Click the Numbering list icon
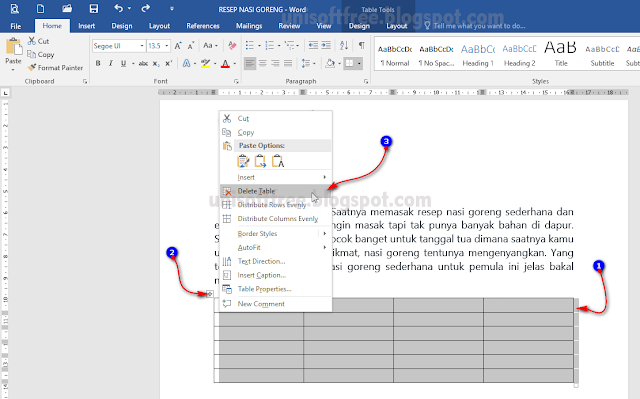This screenshot has height=399, width=640. [x=269, y=45]
